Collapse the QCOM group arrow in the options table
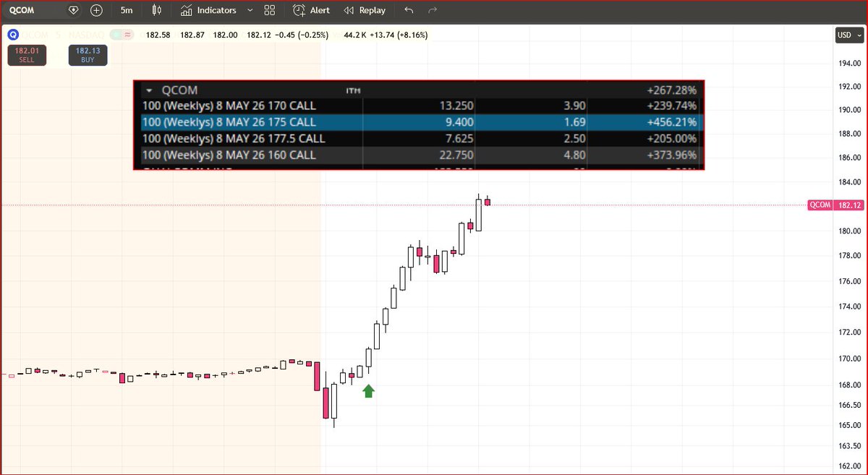The height and width of the screenshot is (475, 868). tap(149, 90)
